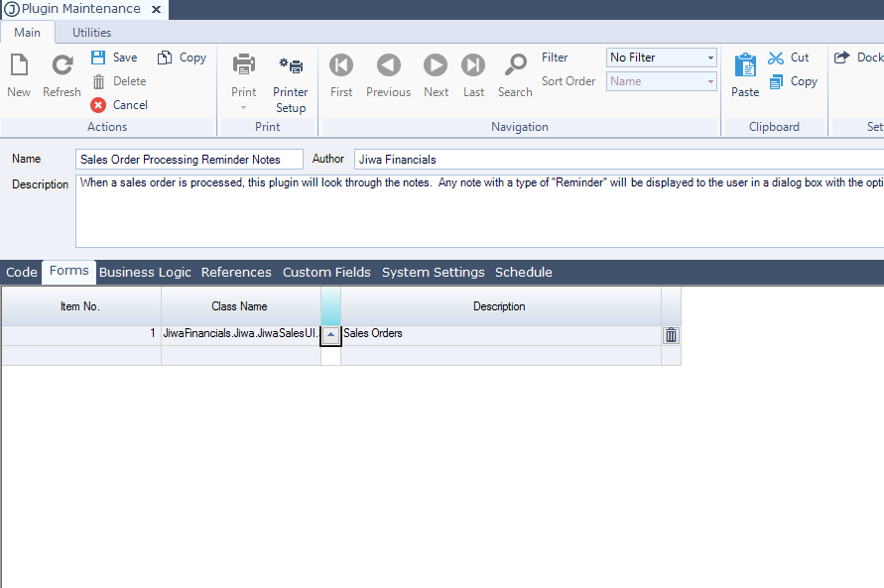The height and width of the screenshot is (588, 884).
Task: Switch to the Business Logic tab
Action: (x=145, y=272)
